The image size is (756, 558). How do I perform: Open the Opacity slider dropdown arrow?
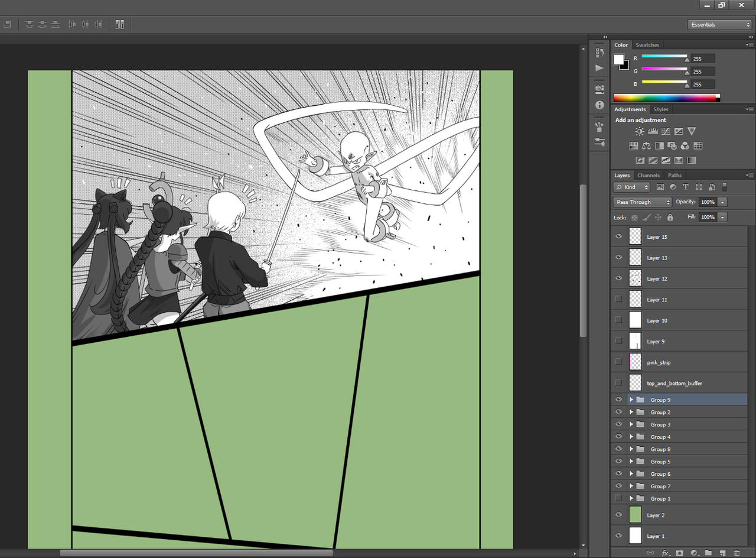click(722, 202)
